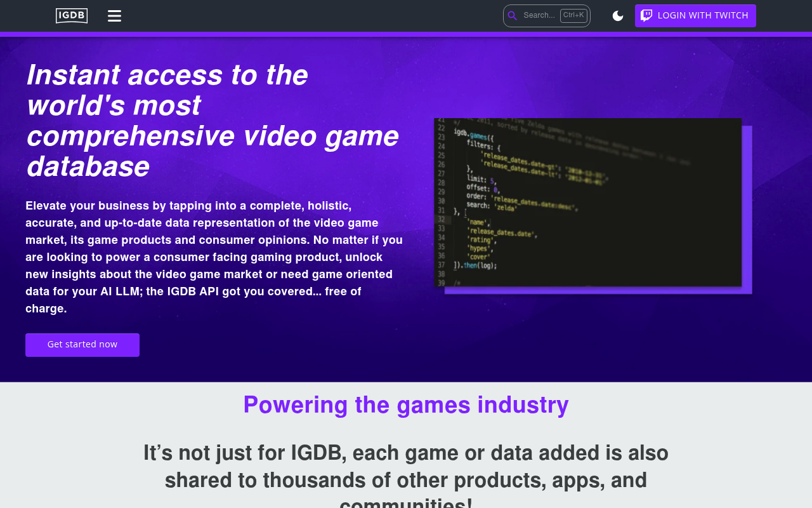This screenshot has height=508, width=812.
Task: Click the 'It's not just for IGDB' text
Action: pos(406,479)
